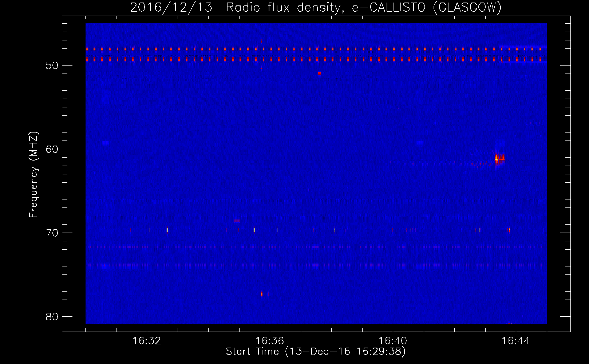The height and width of the screenshot is (364, 589).
Task: Click the 16:36 time tick label
Action: pyautogui.click(x=270, y=341)
